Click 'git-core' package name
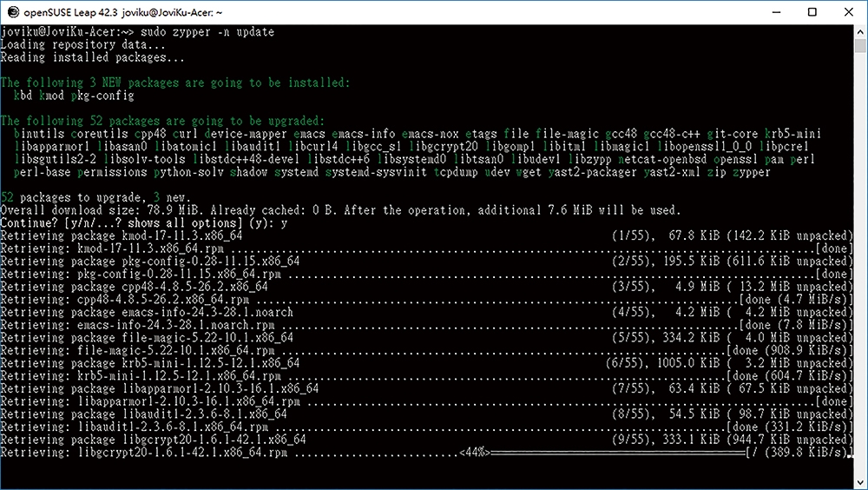 [x=733, y=134]
